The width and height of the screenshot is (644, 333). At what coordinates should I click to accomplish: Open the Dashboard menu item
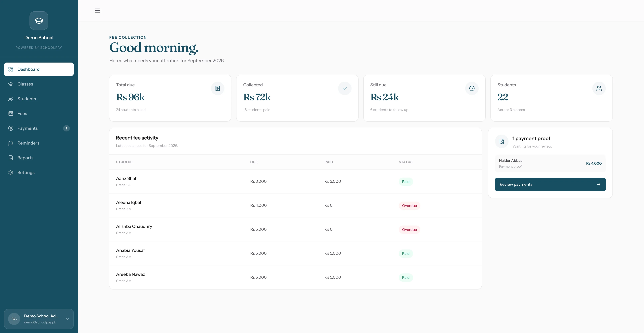pyautogui.click(x=39, y=69)
